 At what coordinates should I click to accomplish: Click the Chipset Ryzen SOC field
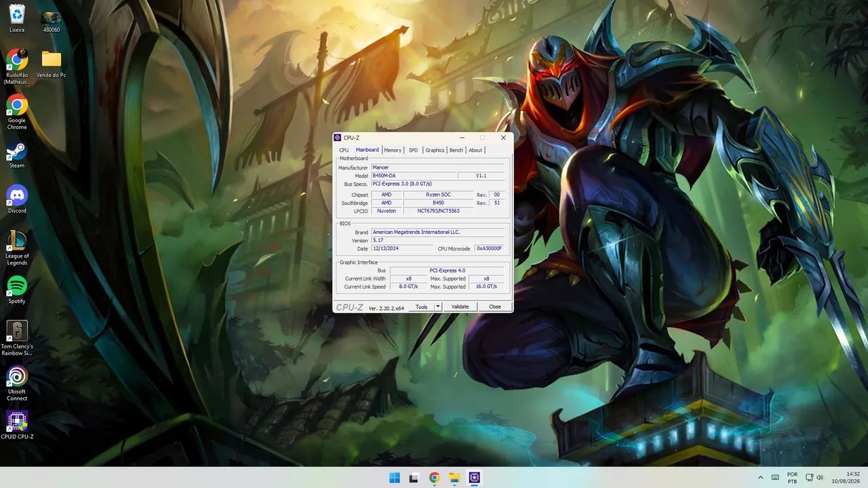tap(438, 195)
